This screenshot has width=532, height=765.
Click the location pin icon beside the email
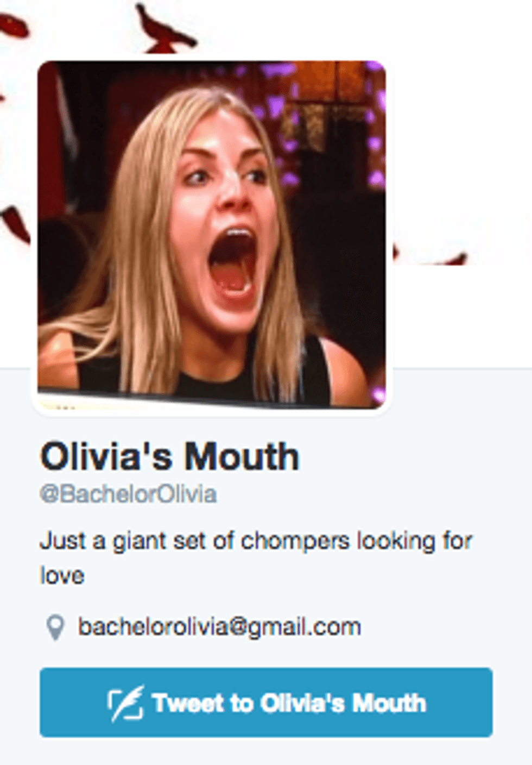pyautogui.click(x=54, y=628)
